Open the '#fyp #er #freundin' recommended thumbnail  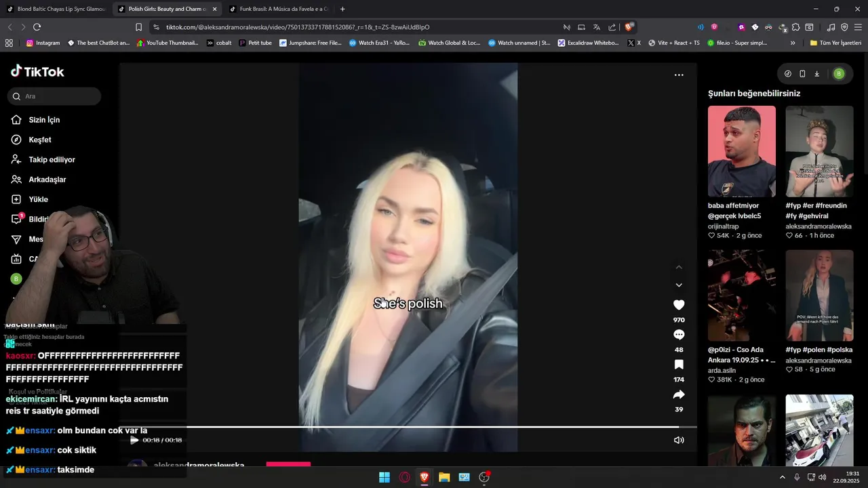pyautogui.click(x=819, y=151)
